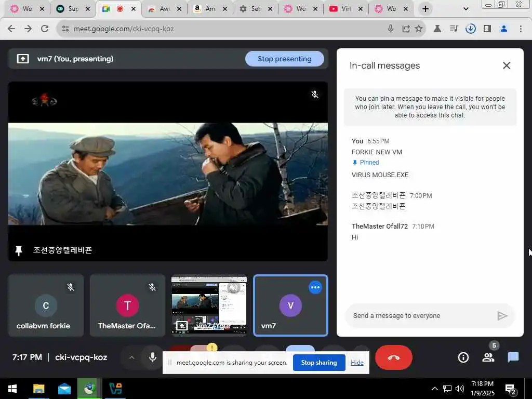Open the Windows Start menu
This screenshot has width=532, height=399.
(x=12, y=389)
